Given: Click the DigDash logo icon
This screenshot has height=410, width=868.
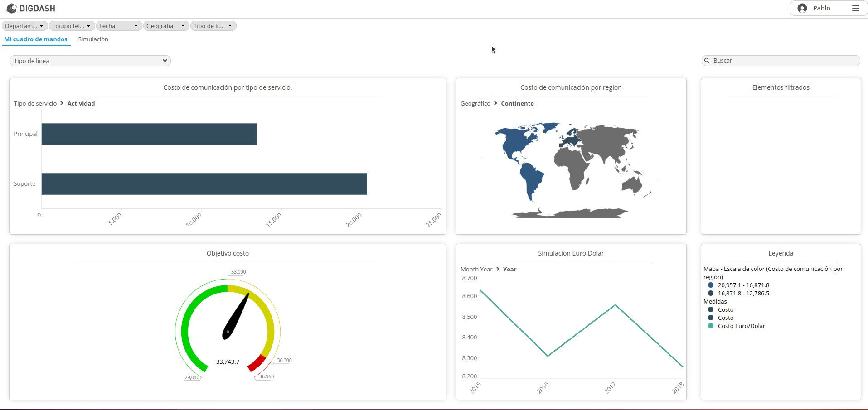Looking at the screenshot, I should pyautogui.click(x=11, y=8).
